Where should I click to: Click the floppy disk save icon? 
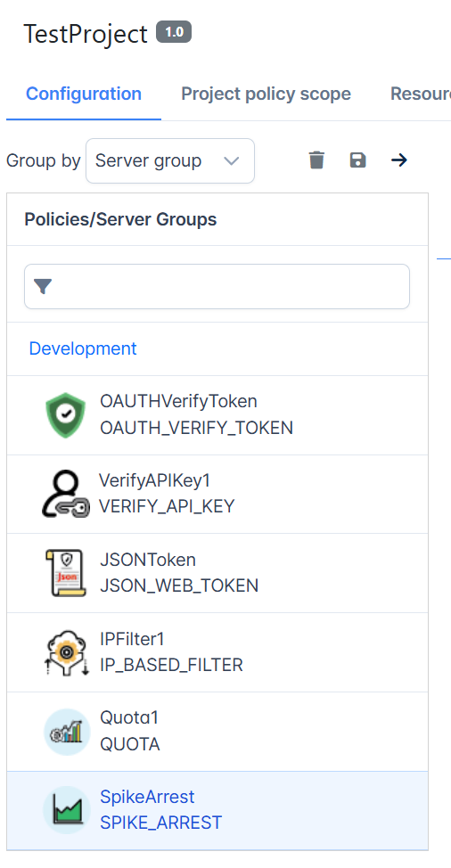click(x=358, y=160)
